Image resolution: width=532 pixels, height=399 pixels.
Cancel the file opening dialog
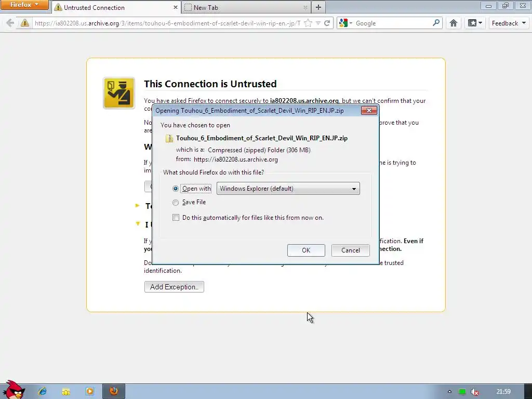click(x=351, y=250)
